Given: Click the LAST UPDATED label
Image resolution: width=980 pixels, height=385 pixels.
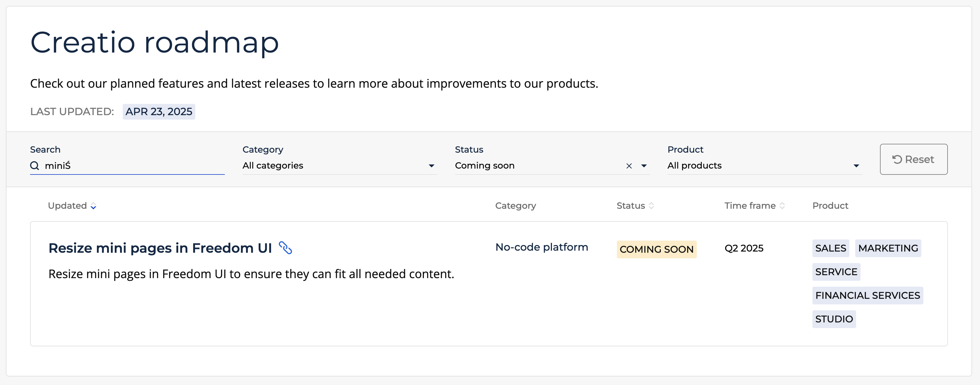Looking at the screenshot, I should click(x=72, y=112).
